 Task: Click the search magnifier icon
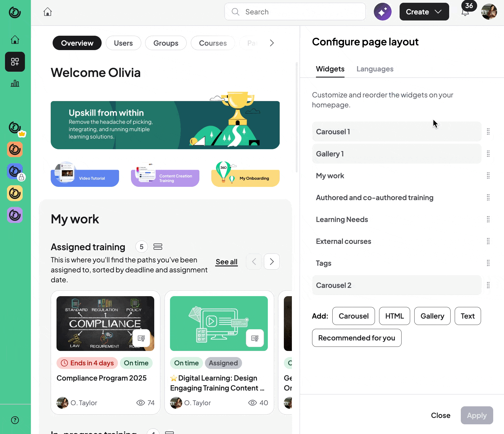[x=235, y=12]
